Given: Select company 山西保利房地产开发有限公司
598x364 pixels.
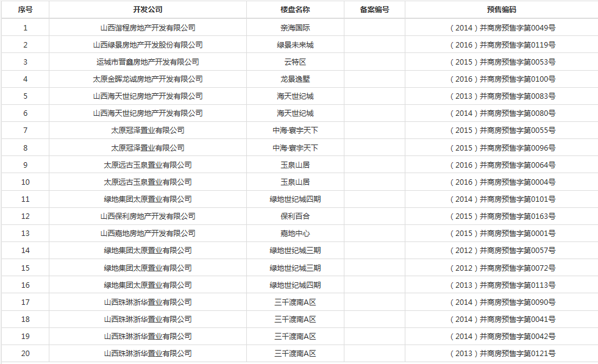Looking at the screenshot, I should [x=148, y=216].
